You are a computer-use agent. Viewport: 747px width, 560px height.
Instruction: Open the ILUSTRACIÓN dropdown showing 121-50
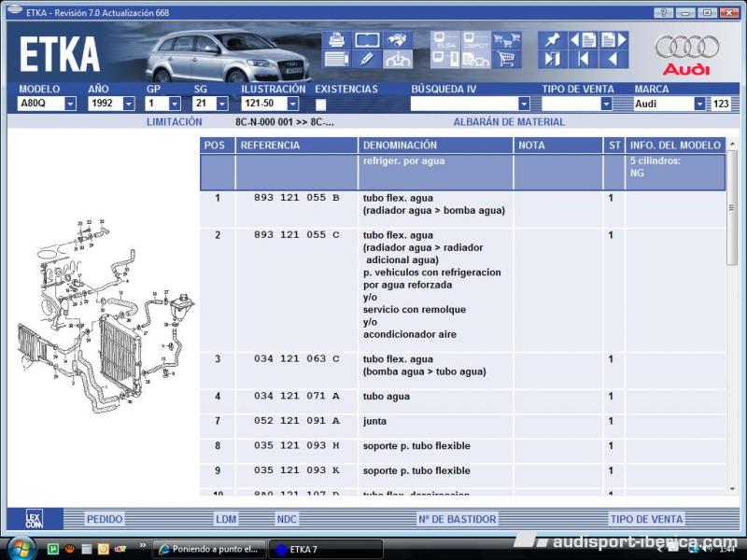[293, 104]
